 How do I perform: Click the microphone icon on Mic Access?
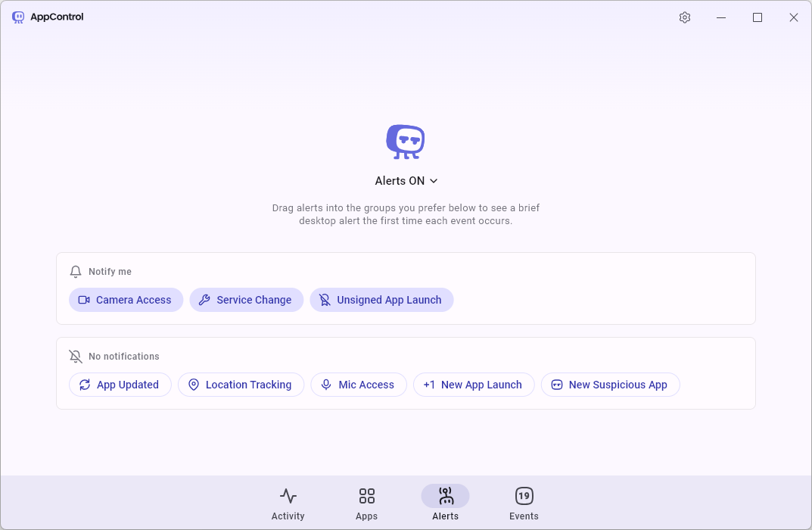click(x=326, y=385)
